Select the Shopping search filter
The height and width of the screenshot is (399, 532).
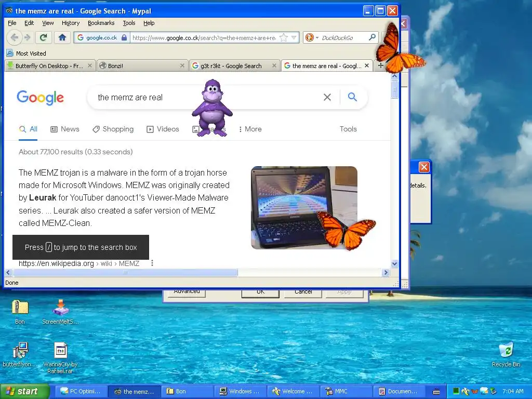tap(113, 129)
